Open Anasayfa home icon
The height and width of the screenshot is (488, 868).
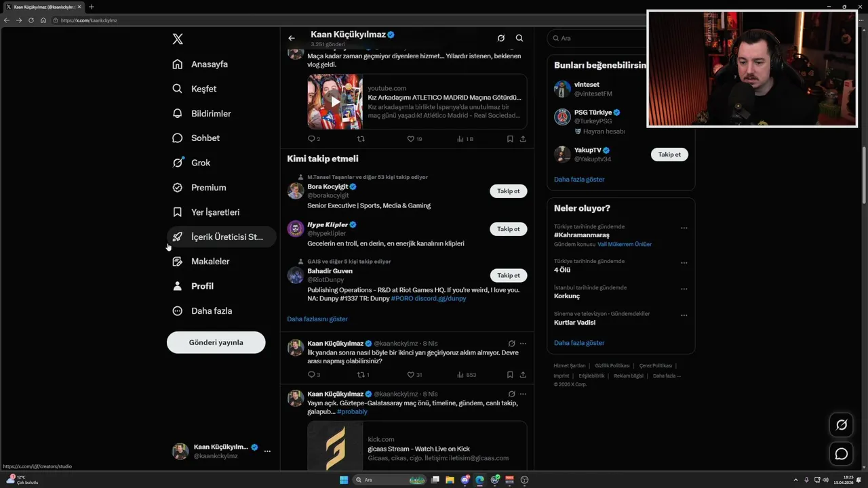(x=177, y=64)
